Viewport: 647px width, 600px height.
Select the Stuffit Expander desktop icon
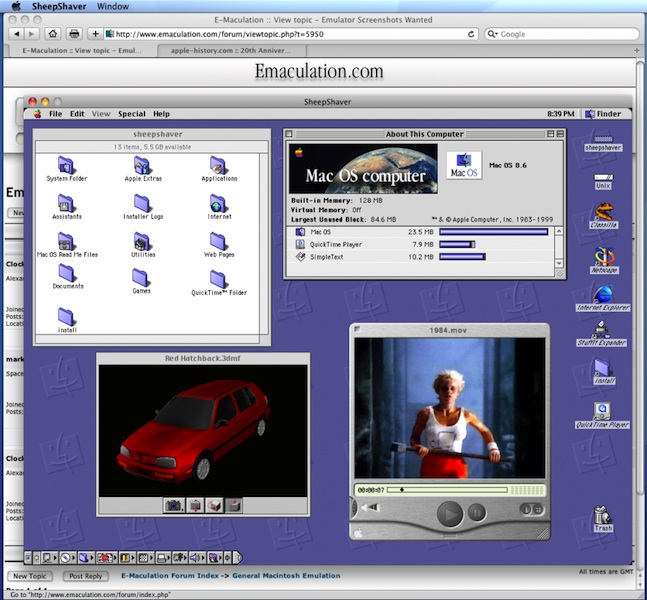coord(602,330)
